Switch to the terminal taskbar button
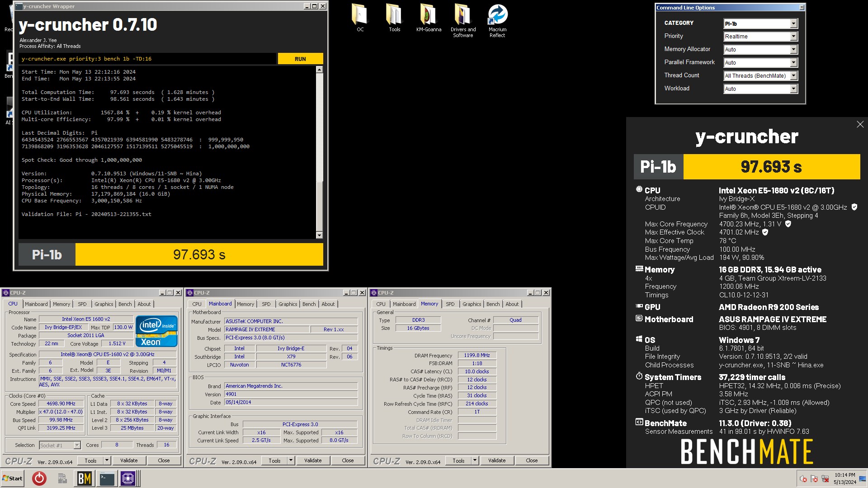 (x=107, y=478)
